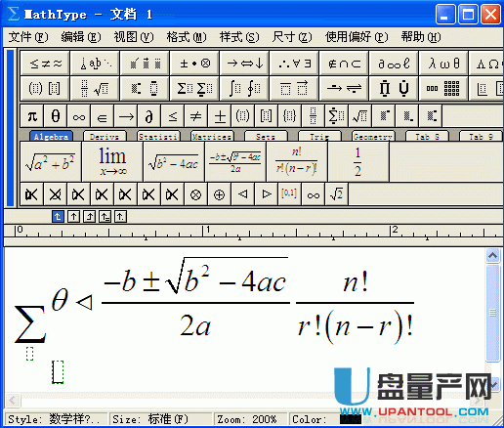Insert the circled times symbol (⊗)

point(195,194)
